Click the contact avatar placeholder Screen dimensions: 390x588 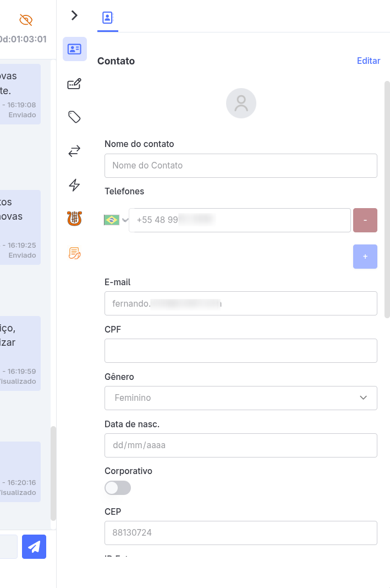tap(241, 103)
